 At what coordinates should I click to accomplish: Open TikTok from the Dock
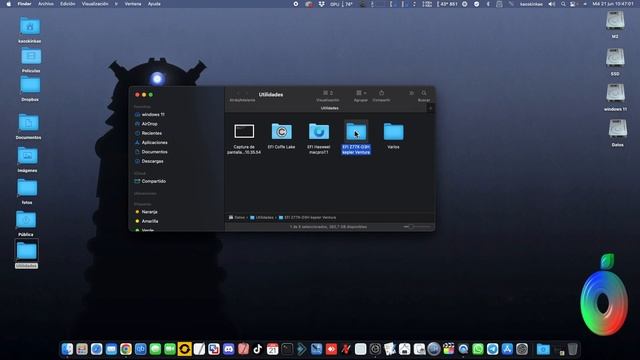[x=258, y=349]
